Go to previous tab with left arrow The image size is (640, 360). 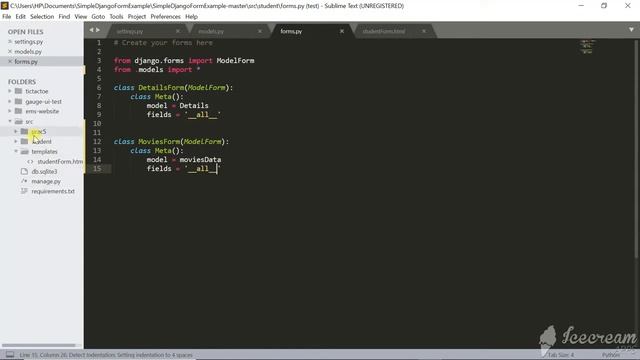pyautogui.click(x=91, y=30)
